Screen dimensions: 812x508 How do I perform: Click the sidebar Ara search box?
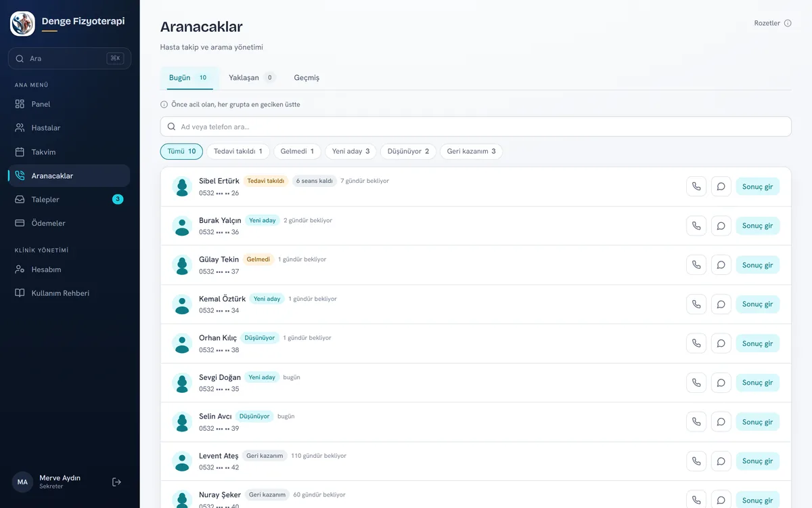coord(69,58)
